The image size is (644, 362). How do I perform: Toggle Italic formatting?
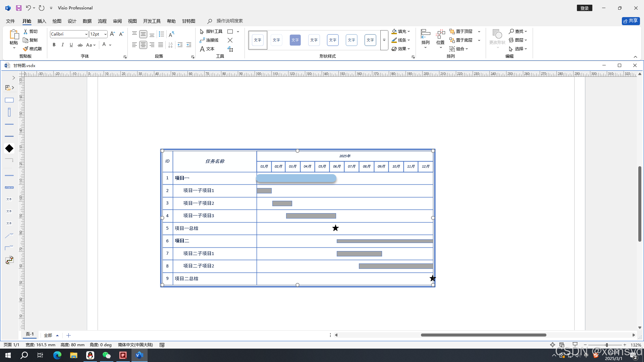(62, 45)
